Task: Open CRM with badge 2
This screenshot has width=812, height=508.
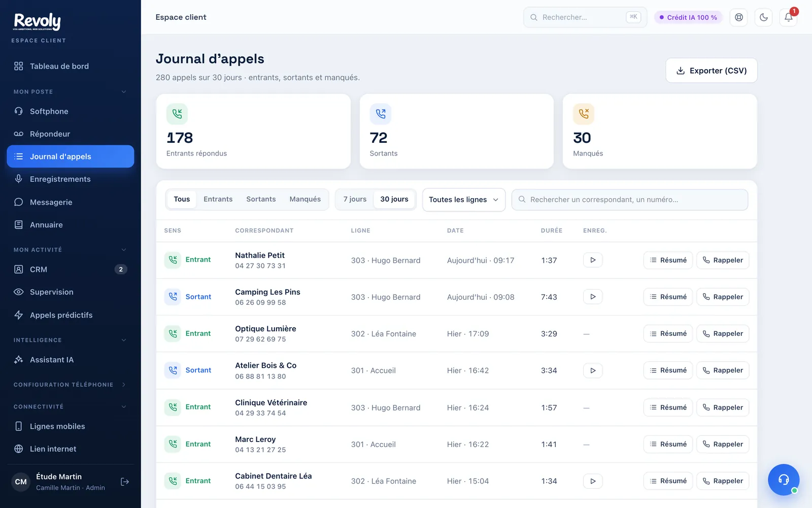Action: (71, 269)
